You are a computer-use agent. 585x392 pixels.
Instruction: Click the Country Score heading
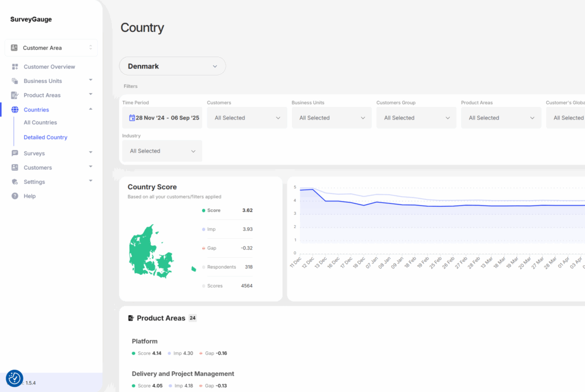click(152, 187)
